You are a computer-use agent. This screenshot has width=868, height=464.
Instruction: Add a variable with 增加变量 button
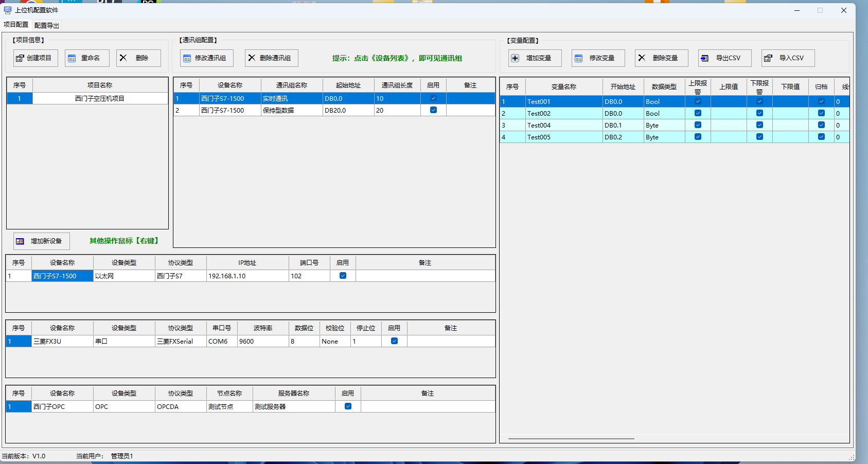535,58
